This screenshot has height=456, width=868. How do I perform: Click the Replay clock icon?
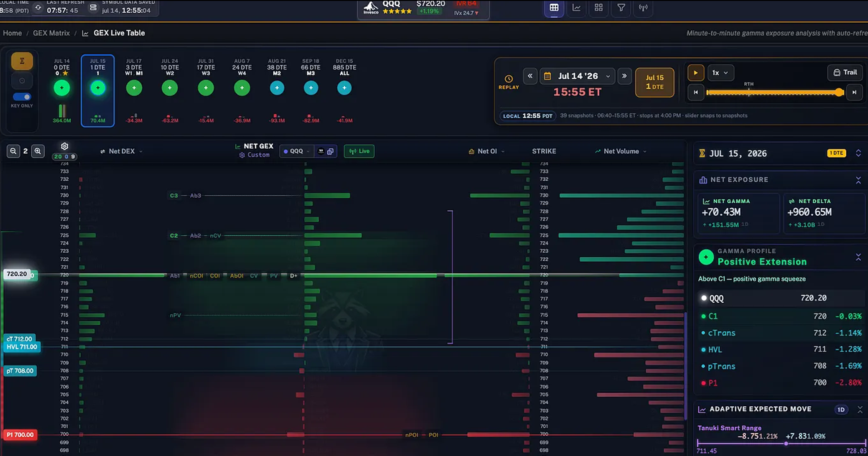point(509,79)
